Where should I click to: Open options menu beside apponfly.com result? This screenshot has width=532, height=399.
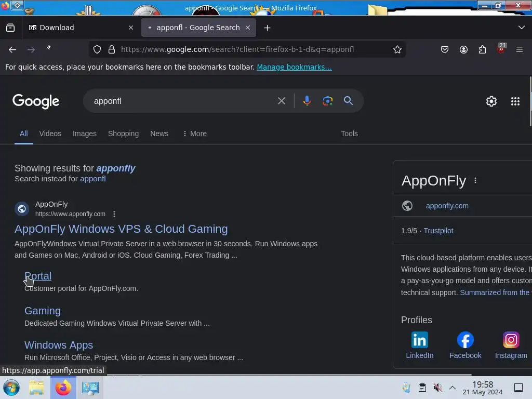(x=114, y=214)
